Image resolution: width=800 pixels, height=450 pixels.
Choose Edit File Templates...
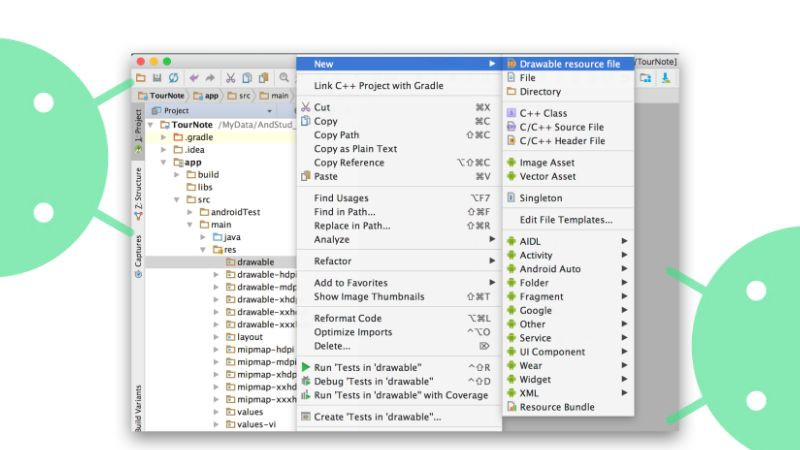(568, 220)
